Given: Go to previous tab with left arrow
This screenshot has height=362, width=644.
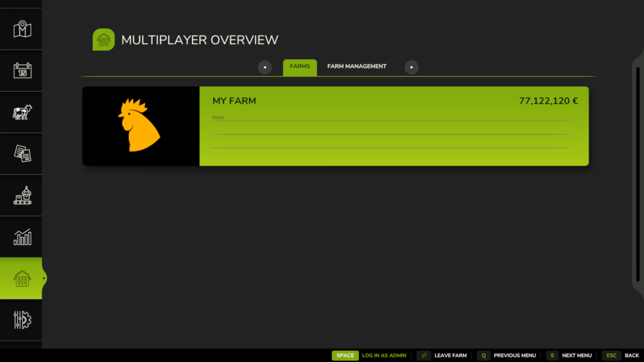Looking at the screenshot, I should tap(265, 67).
